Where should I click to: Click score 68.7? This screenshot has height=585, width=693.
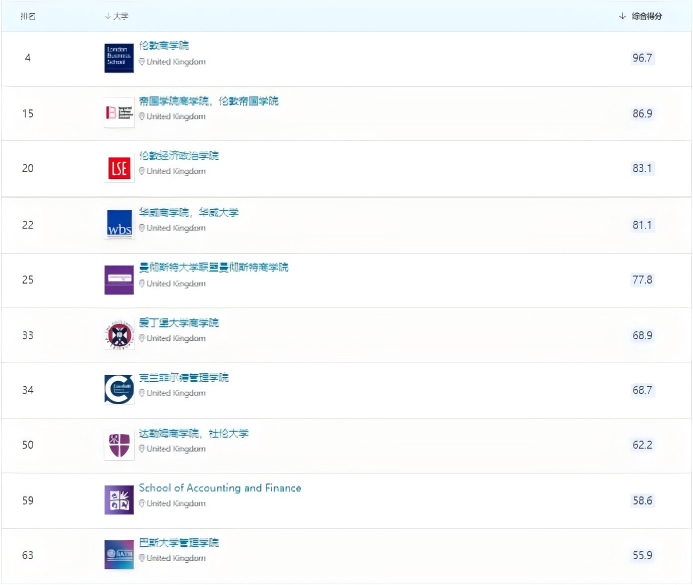pos(642,390)
